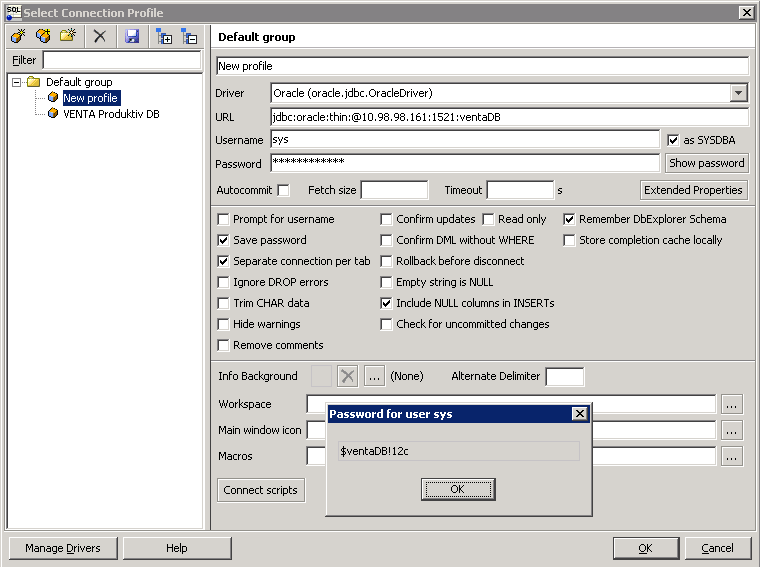Image resolution: width=760 pixels, height=567 pixels.
Task: Save profiles using the floppy disk icon
Action: pyautogui.click(x=131, y=37)
